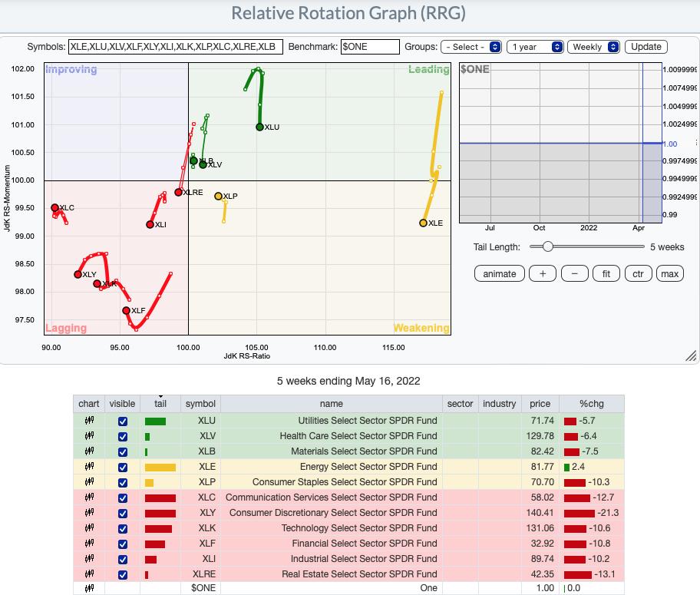Hide XLP Consumer Staples from chart

coord(122,482)
